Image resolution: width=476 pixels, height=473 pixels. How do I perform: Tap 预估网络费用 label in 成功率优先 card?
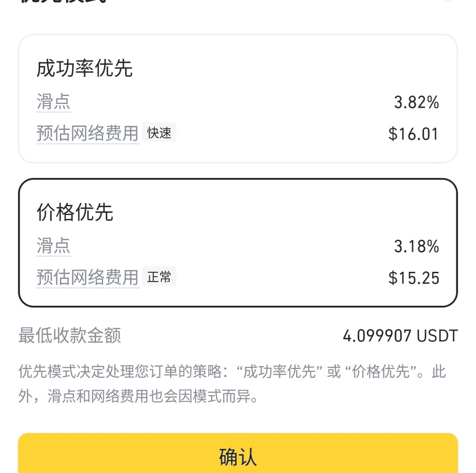[x=87, y=133]
